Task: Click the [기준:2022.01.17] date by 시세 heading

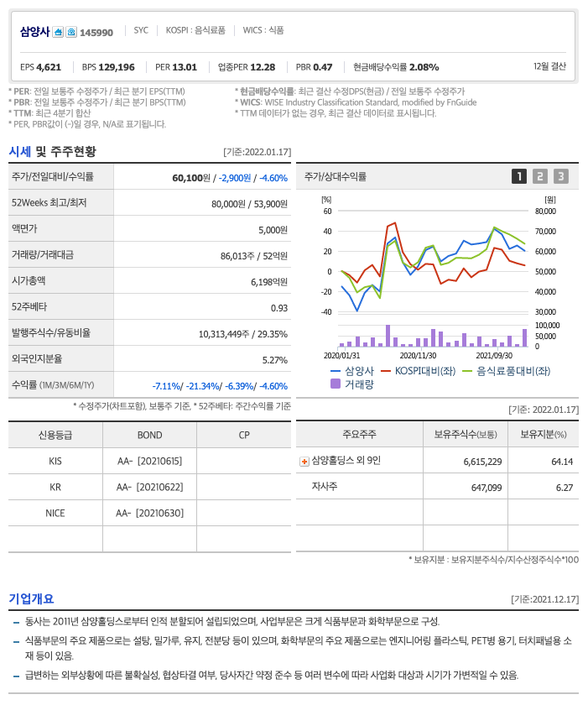Action: pos(258,152)
